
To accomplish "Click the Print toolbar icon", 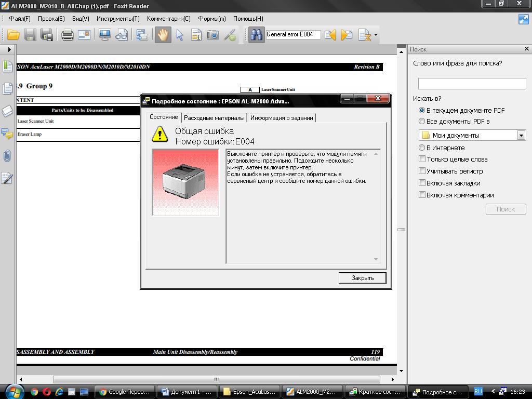I will (67, 35).
